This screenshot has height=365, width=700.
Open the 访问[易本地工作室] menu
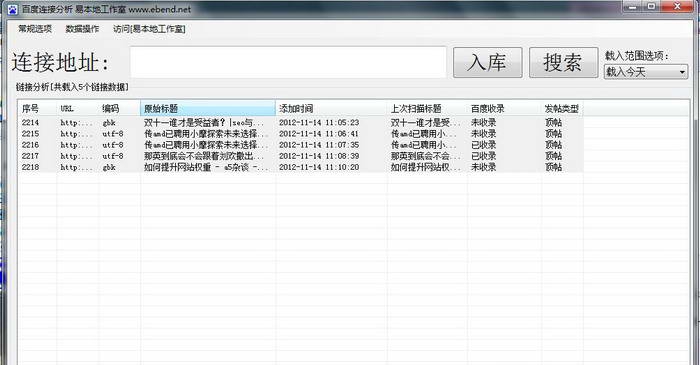(x=149, y=29)
